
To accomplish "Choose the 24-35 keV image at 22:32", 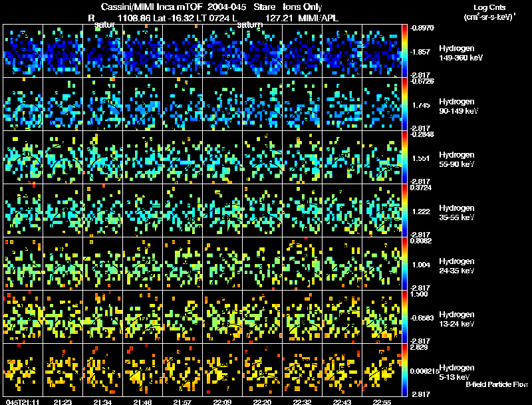I will pos(303,263).
